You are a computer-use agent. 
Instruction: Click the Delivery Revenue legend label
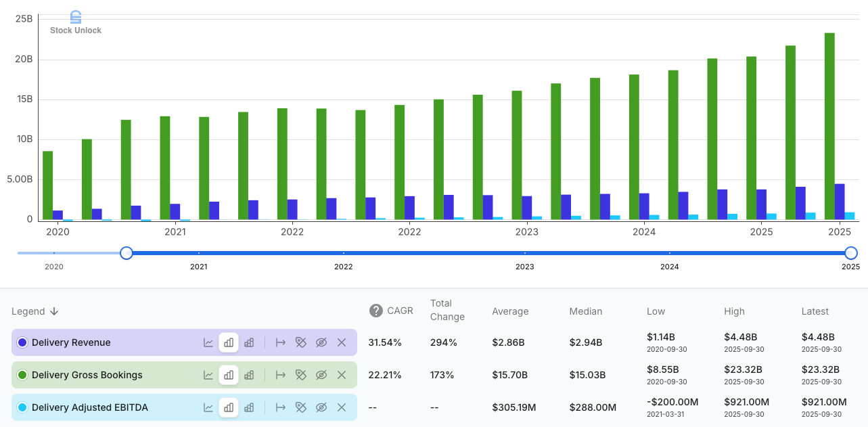pyautogui.click(x=71, y=342)
